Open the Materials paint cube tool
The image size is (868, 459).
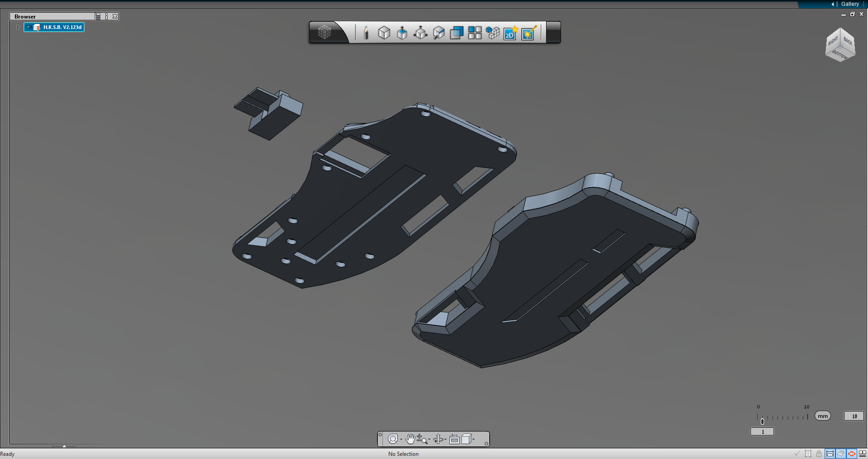click(x=439, y=33)
